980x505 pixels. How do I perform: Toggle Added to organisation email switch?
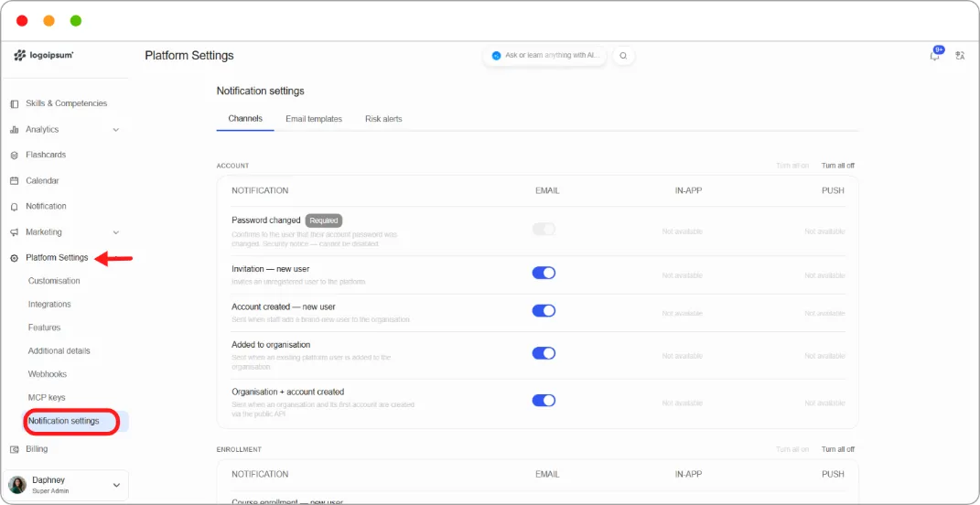click(544, 353)
